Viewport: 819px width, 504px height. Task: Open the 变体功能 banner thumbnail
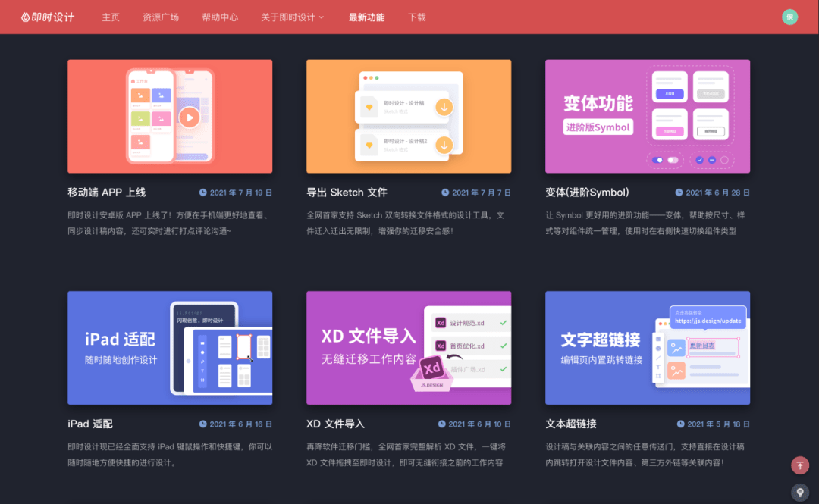click(x=648, y=116)
